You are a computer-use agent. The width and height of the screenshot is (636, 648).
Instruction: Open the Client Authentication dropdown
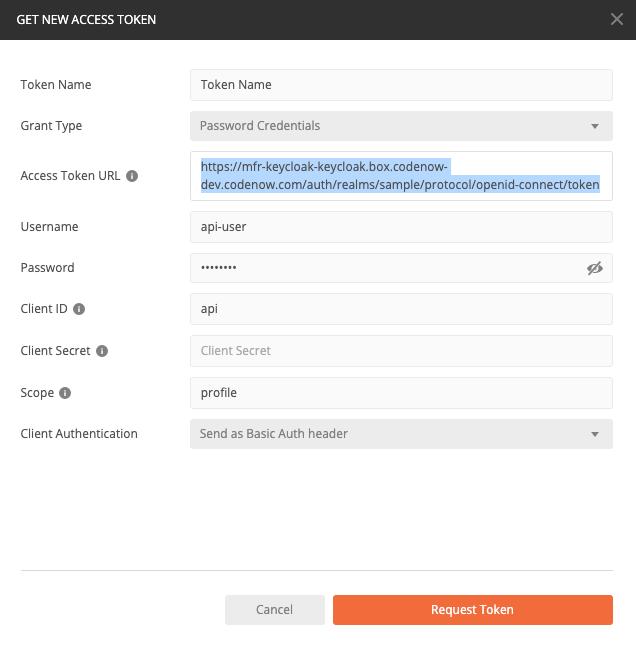pos(401,434)
